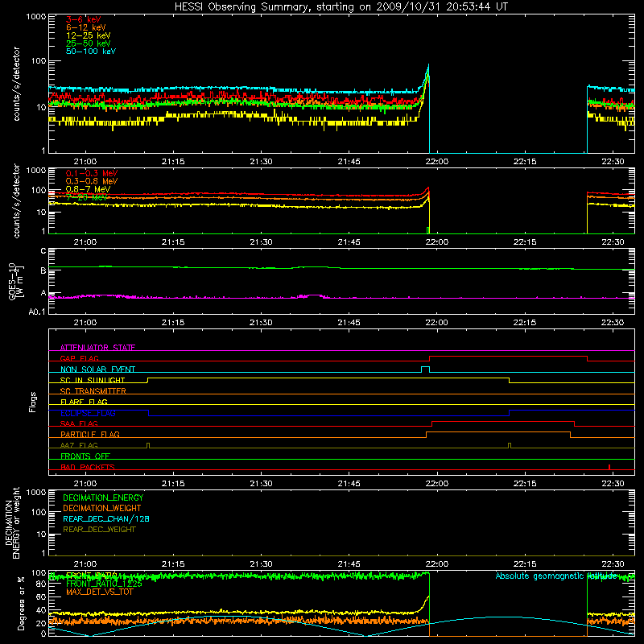This screenshot has width=644, height=644.
Task: Click the red BAD_PACKETS spike near 22:30
Action: click(x=609, y=467)
